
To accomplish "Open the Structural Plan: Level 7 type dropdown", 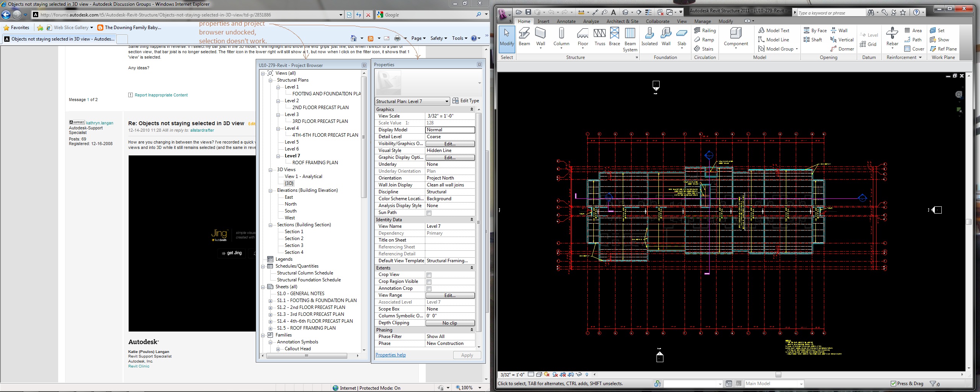I will coord(446,101).
